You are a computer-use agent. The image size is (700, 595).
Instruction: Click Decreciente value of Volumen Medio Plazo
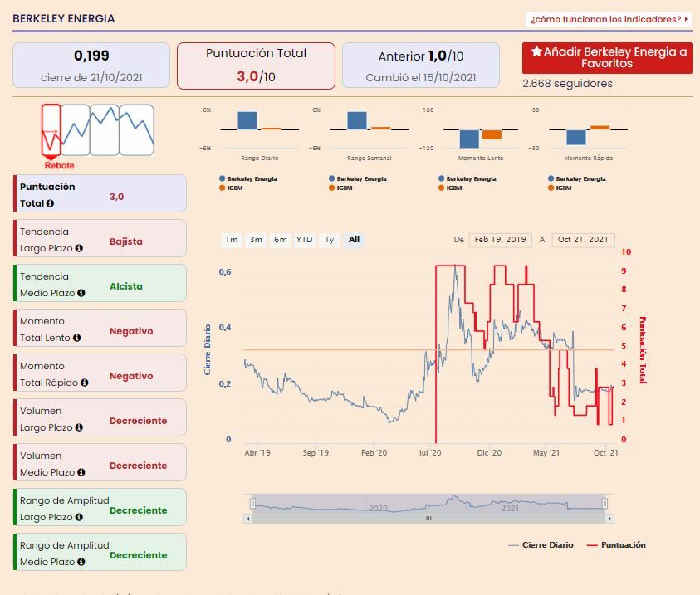pyautogui.click(x=139, y=466)
